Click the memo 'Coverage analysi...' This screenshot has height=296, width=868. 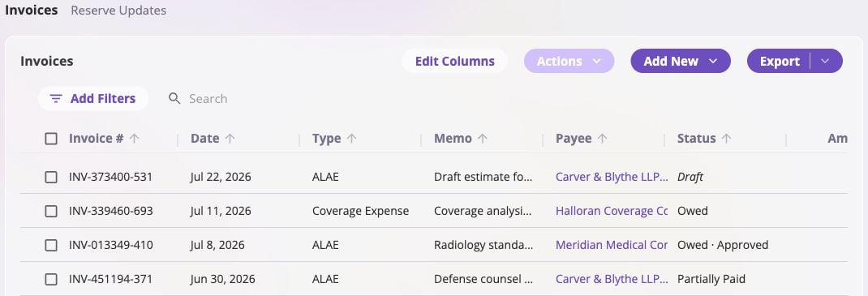[483, 211]
